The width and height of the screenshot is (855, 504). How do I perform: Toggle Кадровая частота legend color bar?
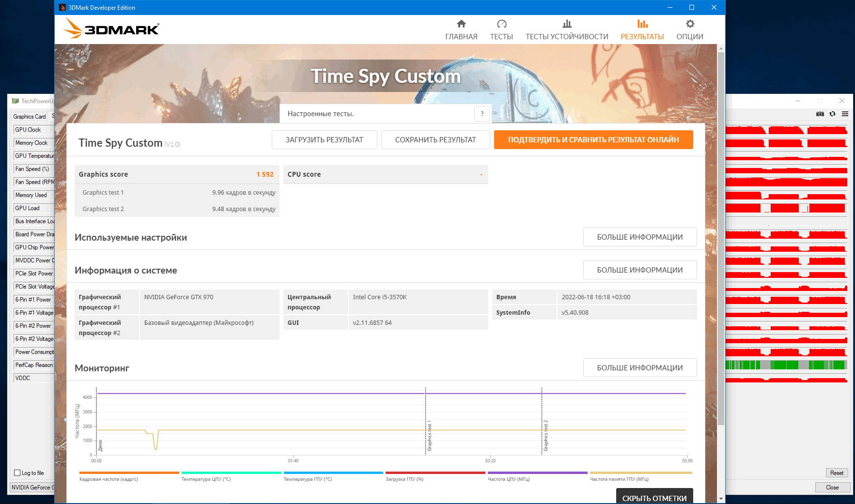pos(129,473)
